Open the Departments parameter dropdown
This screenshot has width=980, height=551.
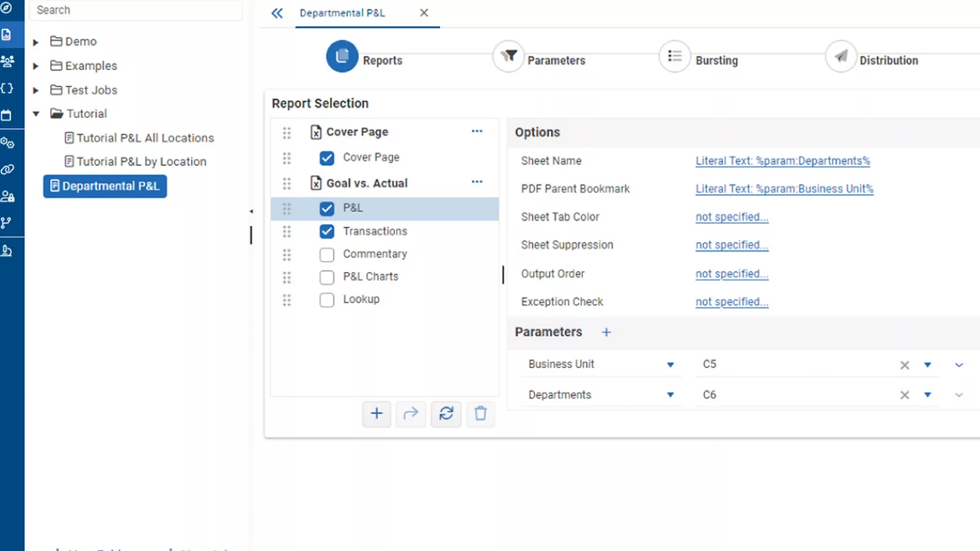tap(670, 395)
